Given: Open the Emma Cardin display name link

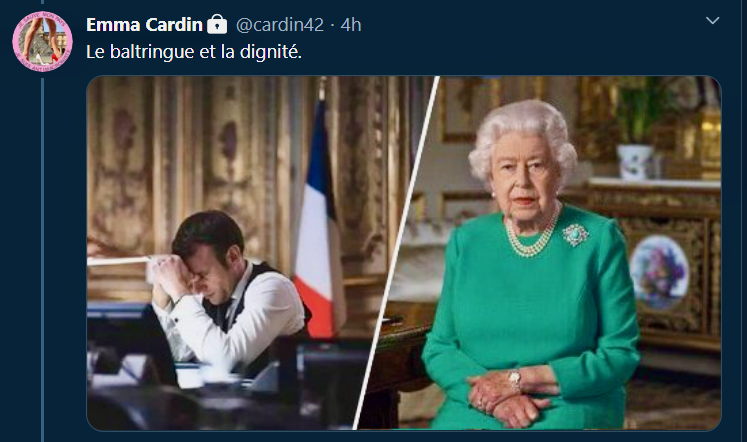Looking at the screenshot, I should [x=144, y=24].
